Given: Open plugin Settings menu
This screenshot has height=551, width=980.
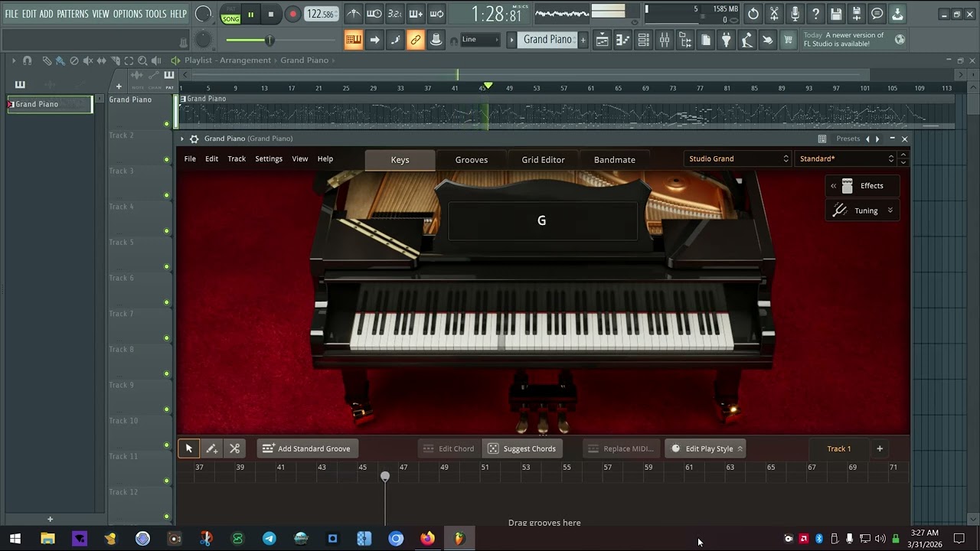Looking at the screenshot, I should 269,158.
